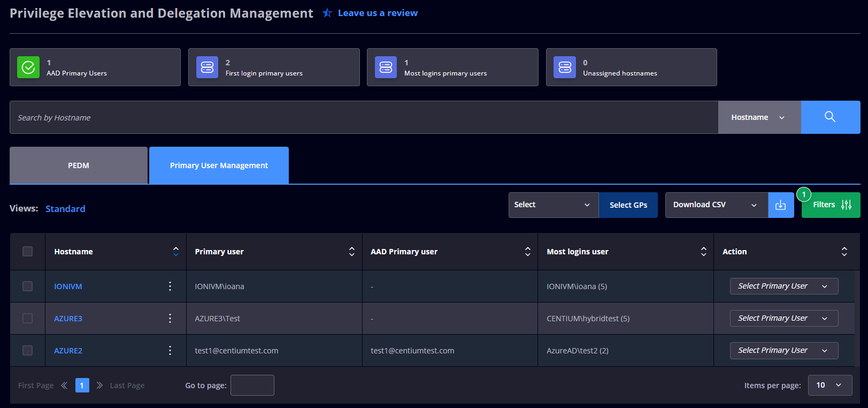Viewport: 868px width, 408px height.
Task: Click the green AAD Primary Users checkmark icon
Action: click(28, 67)
